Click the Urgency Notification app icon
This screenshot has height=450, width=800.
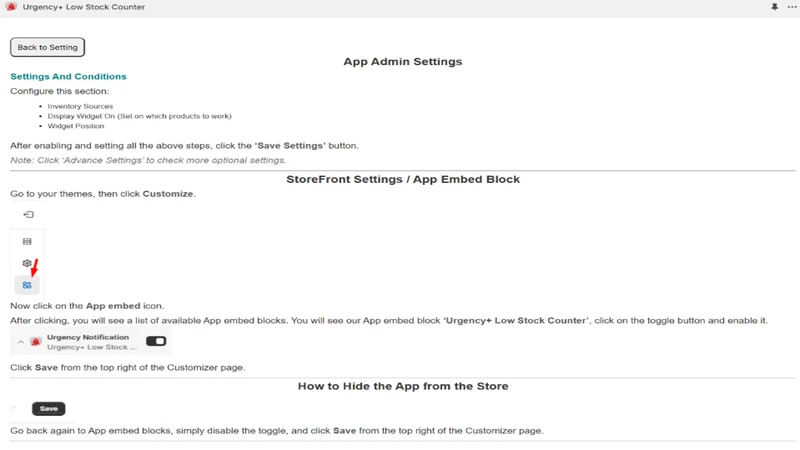35,341
